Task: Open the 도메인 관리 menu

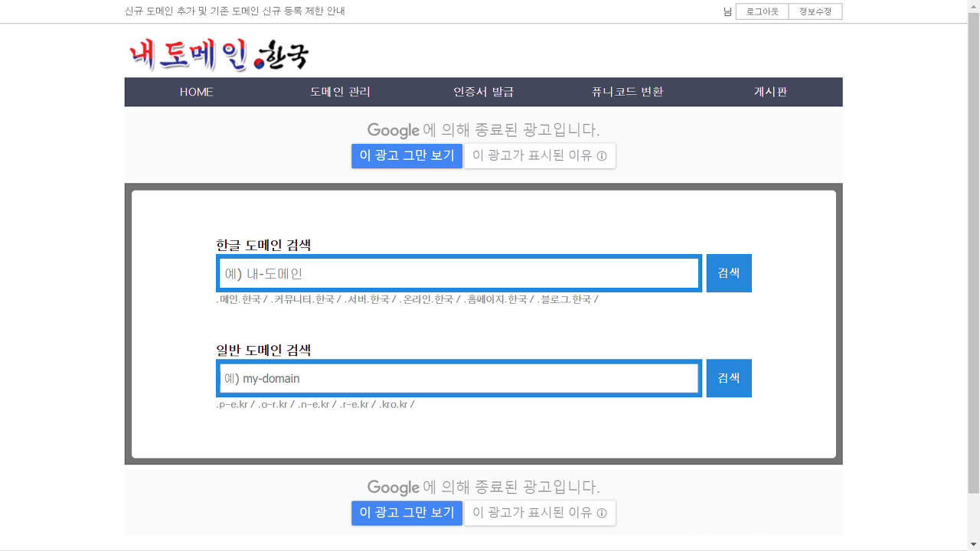Action: pyautogui.click(x=340, y=92)
